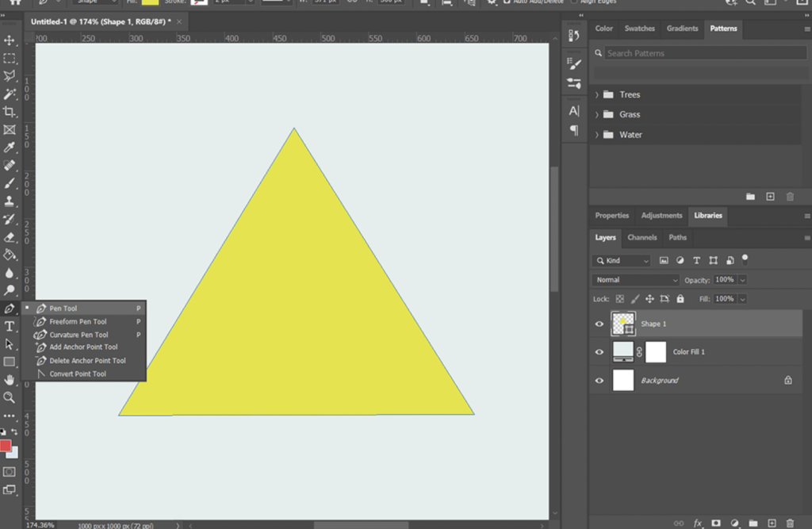Open the History panel icon
Screen dimensions: 812x529
pyautogui.click(x=574, y=35)
